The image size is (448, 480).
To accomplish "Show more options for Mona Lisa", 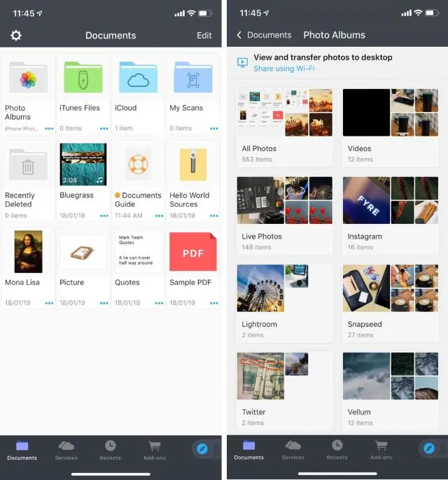I will [49, 303].
